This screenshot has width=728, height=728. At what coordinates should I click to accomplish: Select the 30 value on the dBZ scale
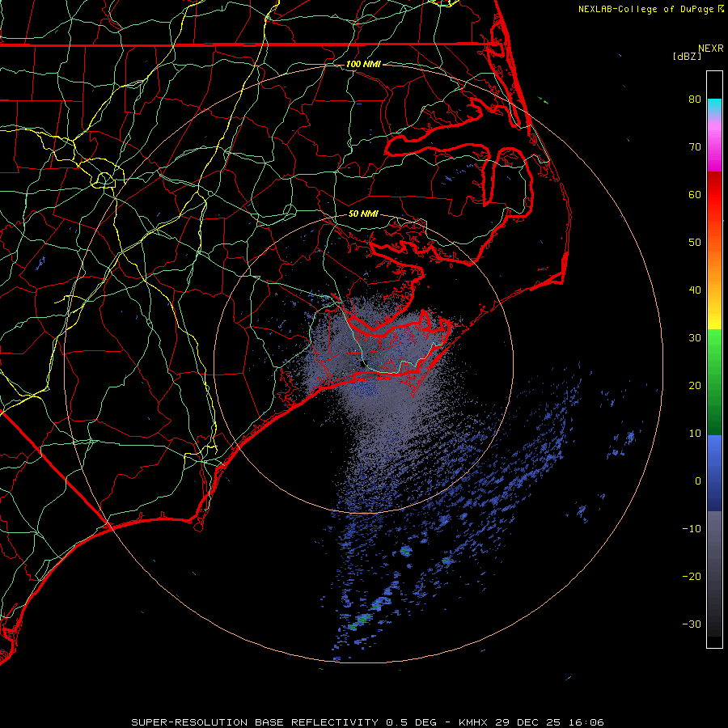pos(695,338)
